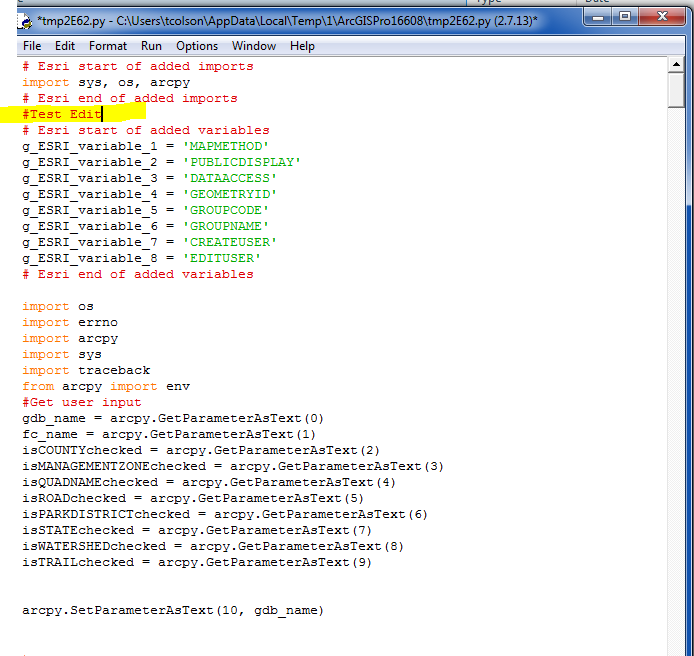Screen dimensions: 694x656
Task: Click the 'DATAACCESS' string value
Action: point(230,178)
